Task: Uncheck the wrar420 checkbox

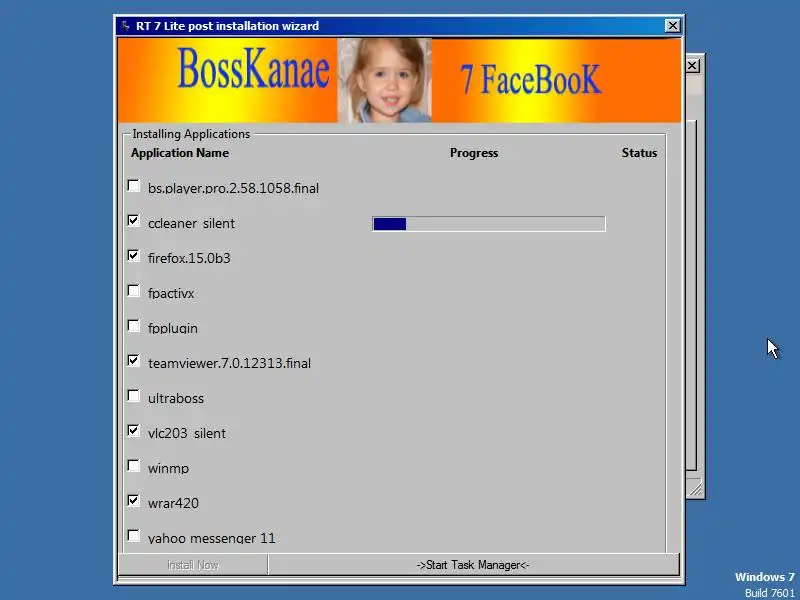Action: [134, 501]
